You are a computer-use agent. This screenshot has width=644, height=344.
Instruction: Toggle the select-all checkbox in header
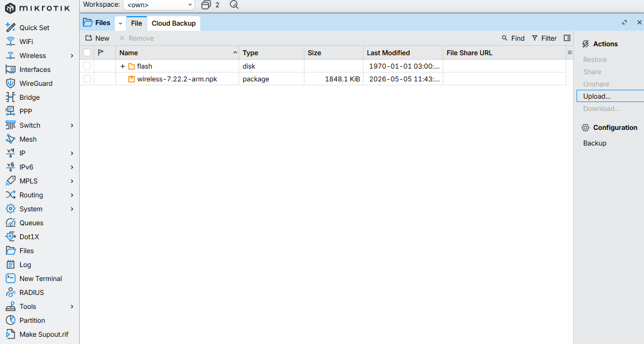[x=87, y=52]
